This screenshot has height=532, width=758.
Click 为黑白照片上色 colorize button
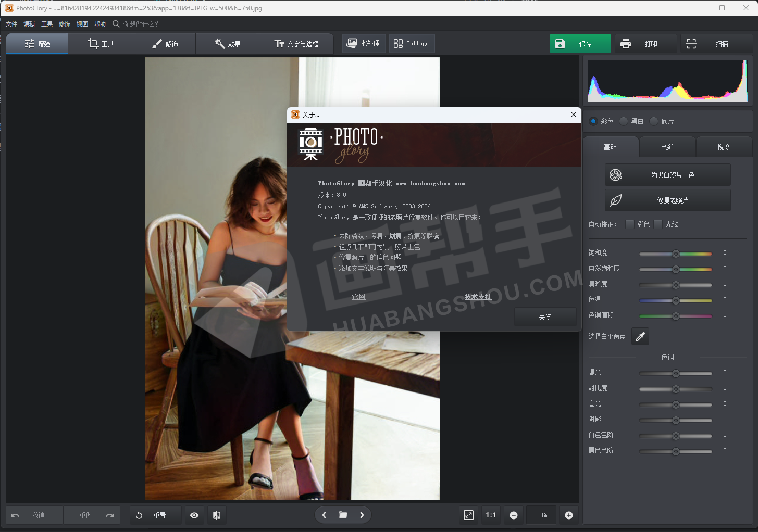click(668, 175)
